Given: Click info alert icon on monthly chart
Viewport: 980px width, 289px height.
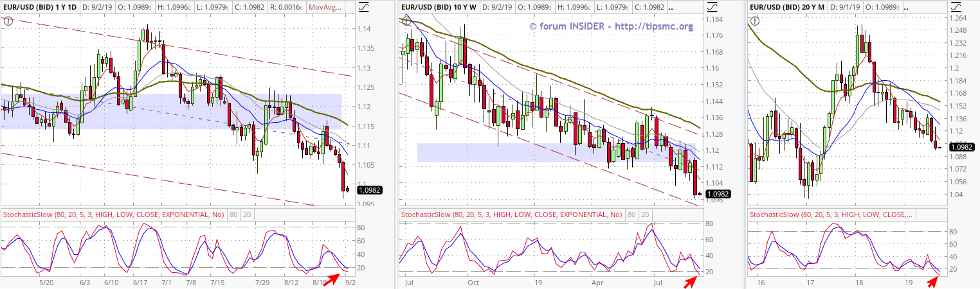Looking at the screenshot, I should pos(755,21).
